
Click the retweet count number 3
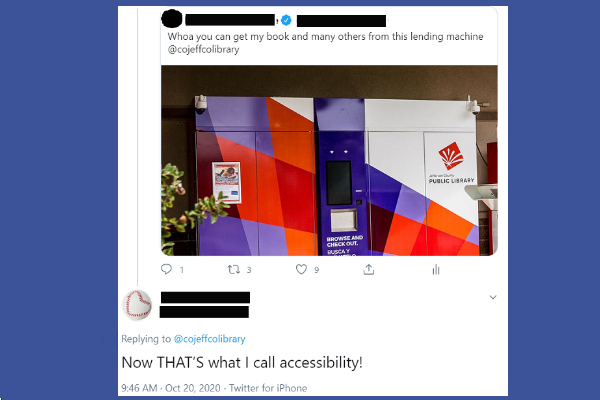point(249,270)
